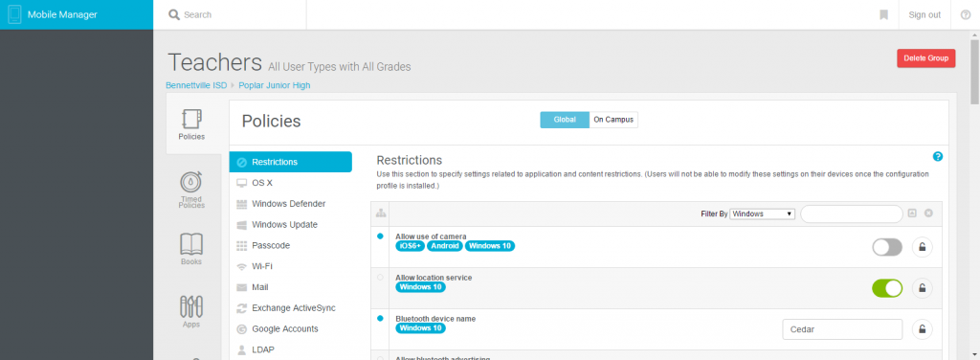Click the Restrictions help question icon
The image size is (980, 360).
[938, 156]
